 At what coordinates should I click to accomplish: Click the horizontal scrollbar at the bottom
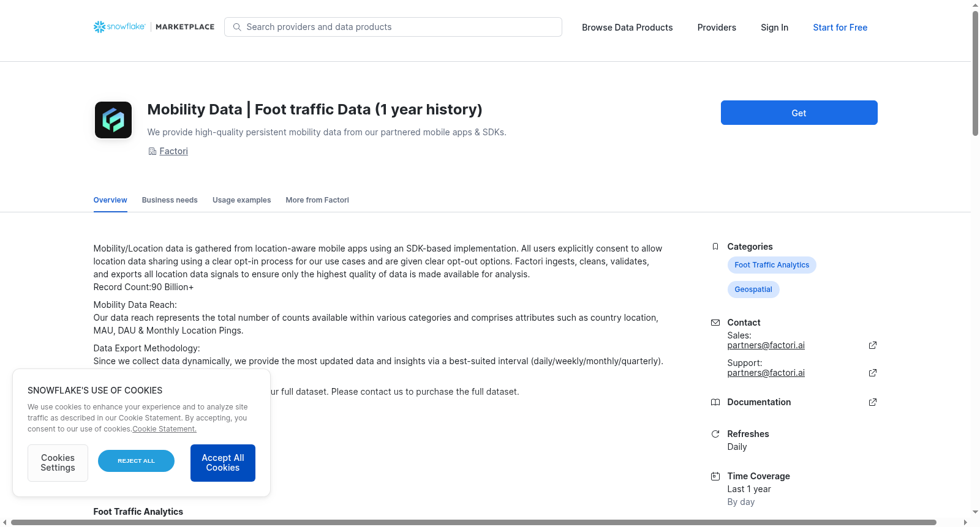coord(473,522)
